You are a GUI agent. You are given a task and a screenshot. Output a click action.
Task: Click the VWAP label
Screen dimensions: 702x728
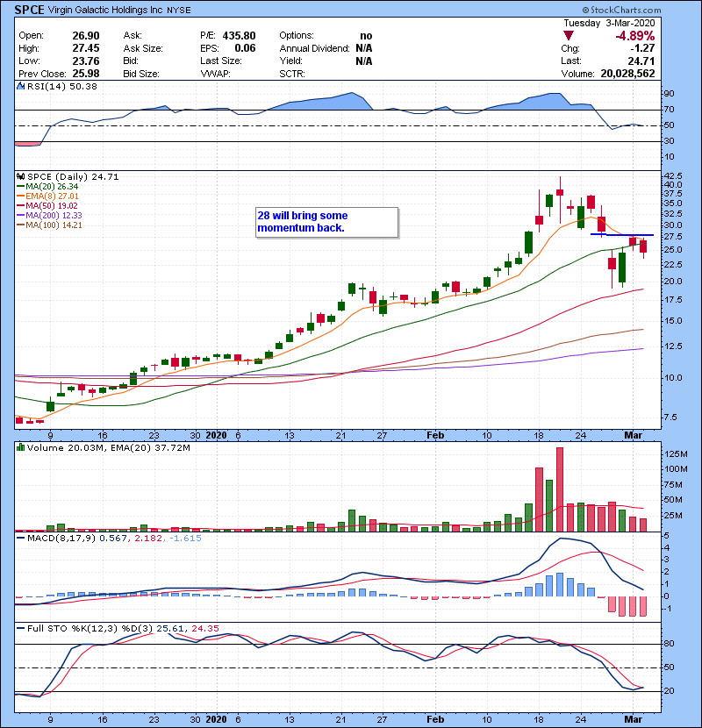pos(215,74)
